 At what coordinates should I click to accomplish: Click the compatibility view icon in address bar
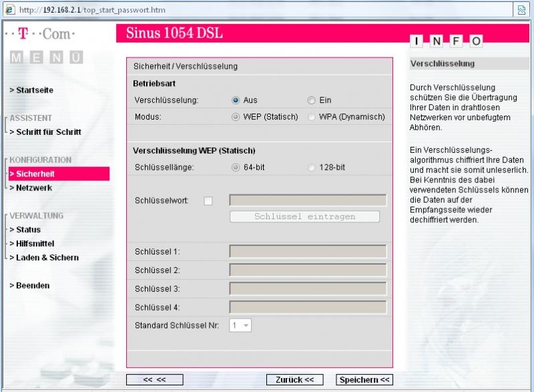click(x=521, y=10)
